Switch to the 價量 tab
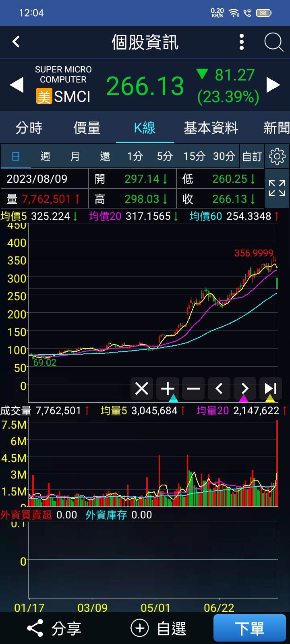The image size is (290, 644). coord(87,128)
